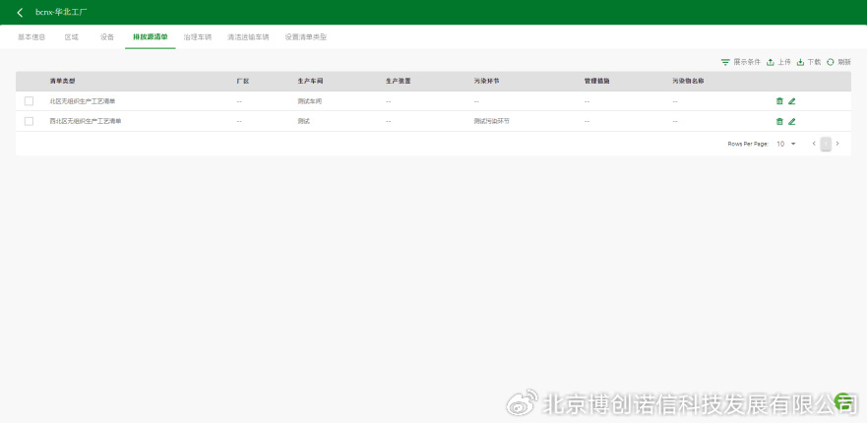Go to the next page arrow

coord(837,144)
